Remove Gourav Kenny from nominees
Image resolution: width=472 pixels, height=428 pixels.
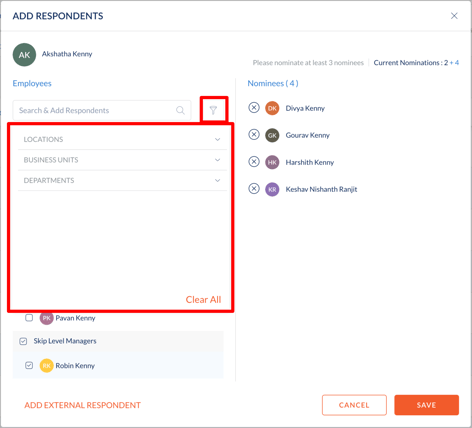[254, 135]
